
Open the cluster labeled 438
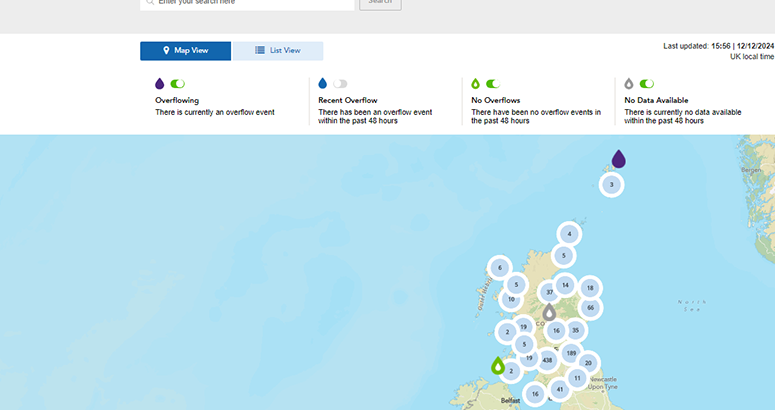(547, 358)
